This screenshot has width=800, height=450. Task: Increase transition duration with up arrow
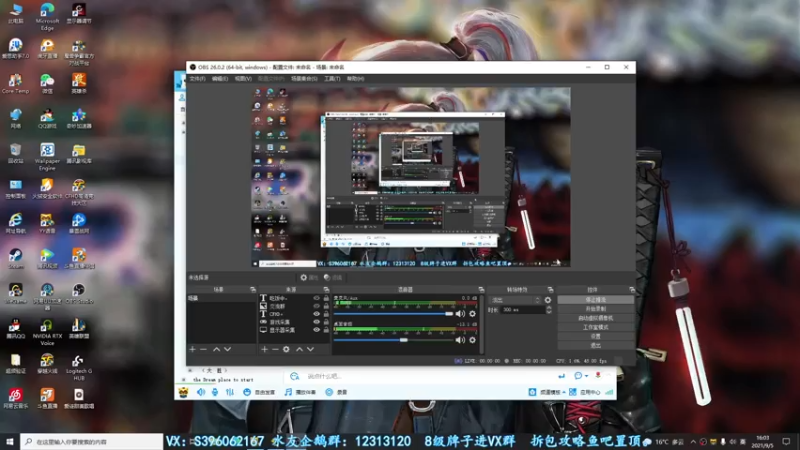pyautogui.click(x=549, y=308)
